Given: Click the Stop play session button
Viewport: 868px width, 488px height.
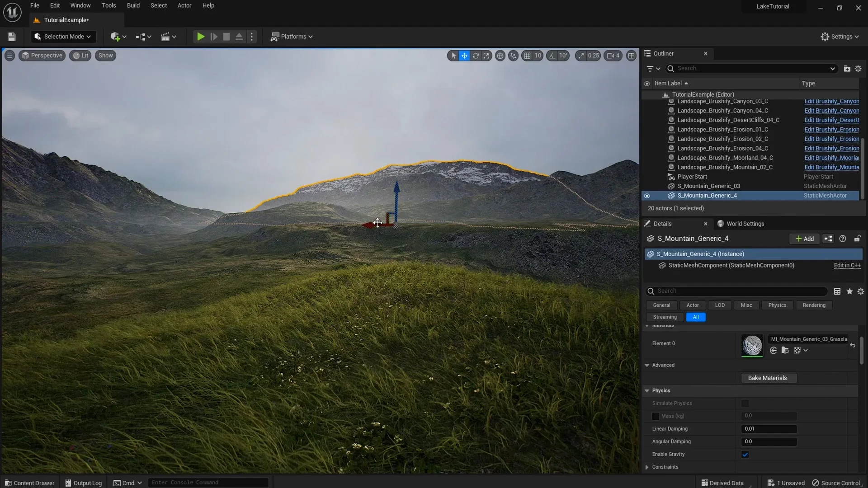Looking at the screenshot, I should 226,37.
